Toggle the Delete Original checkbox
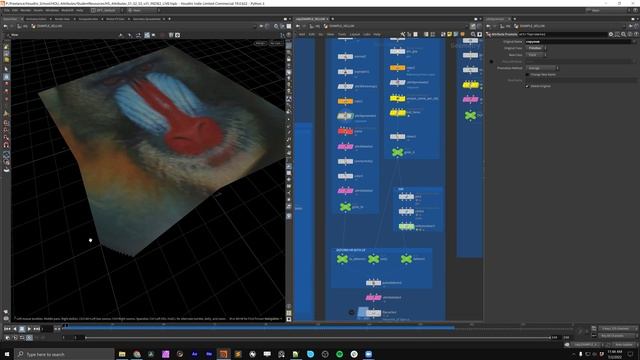 click(x=527, y=86)
